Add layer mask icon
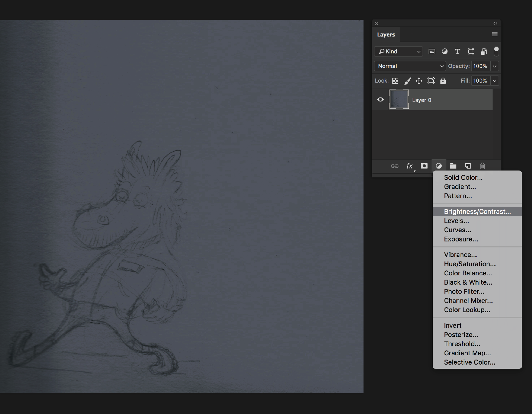 point(424,166)
